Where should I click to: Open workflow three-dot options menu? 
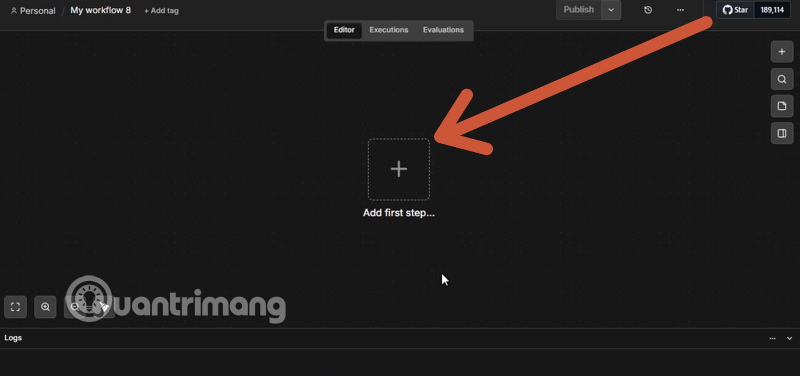point(680,10)
